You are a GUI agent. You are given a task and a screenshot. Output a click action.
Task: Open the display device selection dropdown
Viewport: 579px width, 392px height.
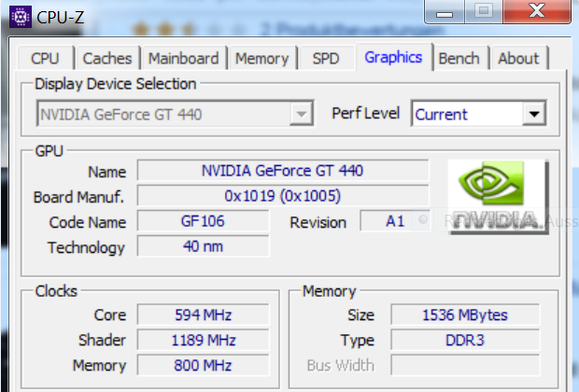tap(175, 114)
